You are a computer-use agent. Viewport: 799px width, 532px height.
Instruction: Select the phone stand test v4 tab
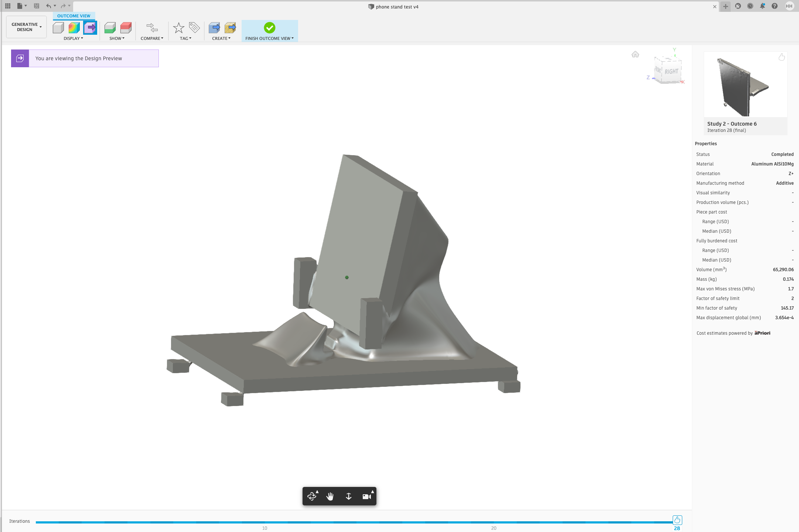393,7
